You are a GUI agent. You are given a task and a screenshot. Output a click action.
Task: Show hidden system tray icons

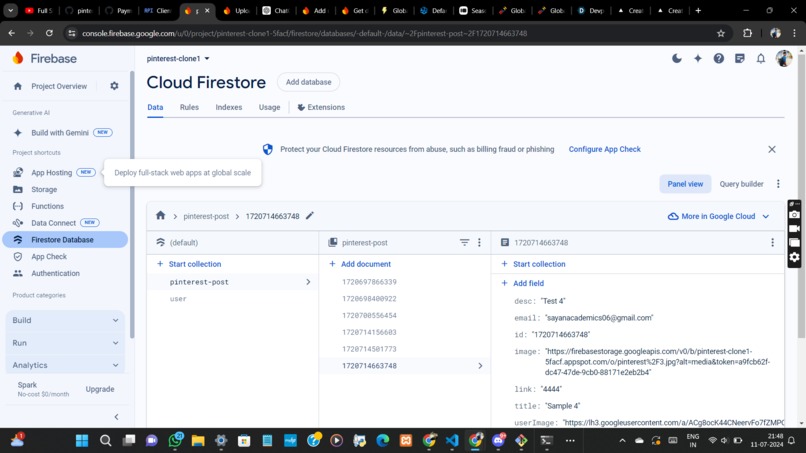(622, 441)
